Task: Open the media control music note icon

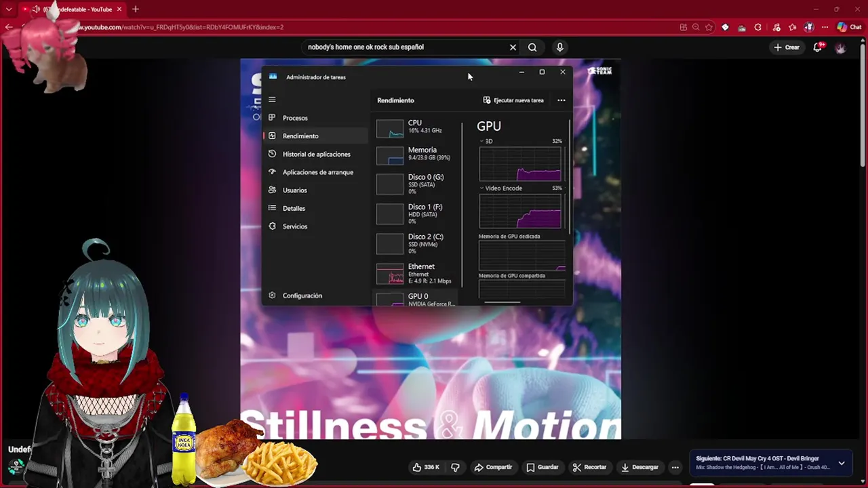Action: tap(776, 27)
